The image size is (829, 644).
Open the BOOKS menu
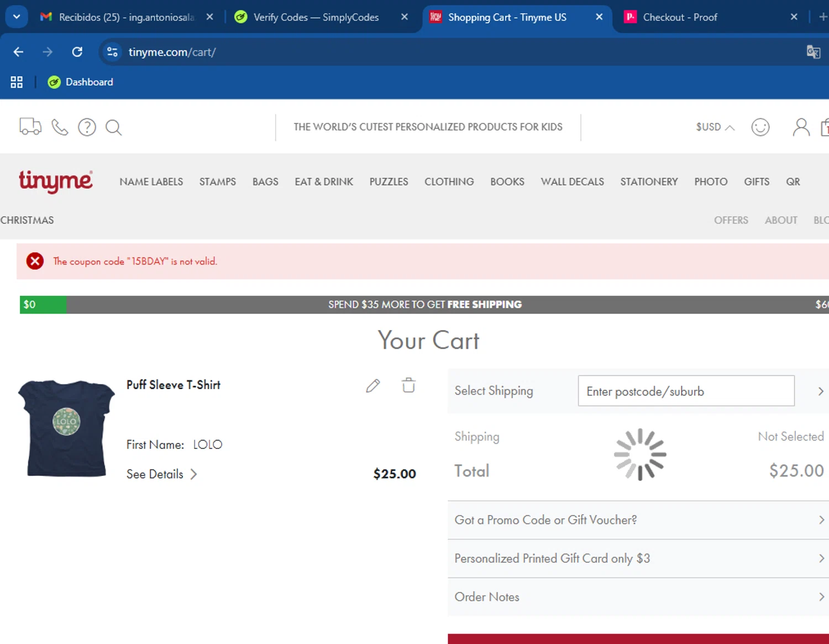[507, 182]
